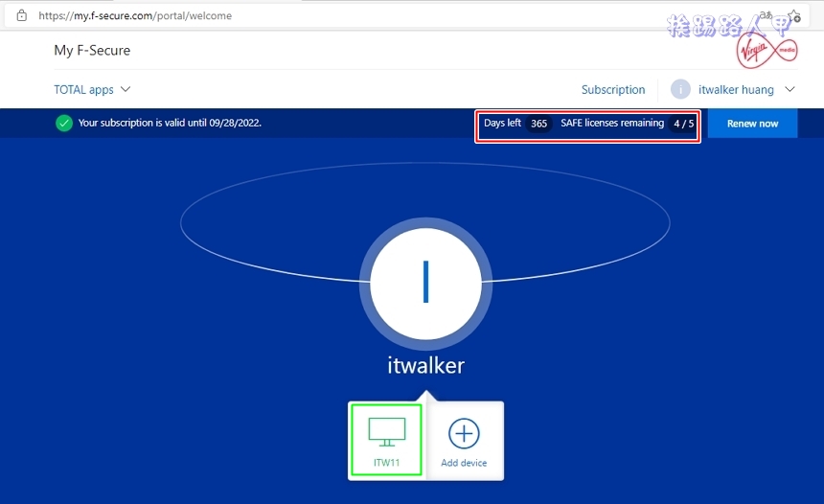Click the Virgin Media logo
The height and width of the screenshot is (504, 824).
(x=767, y=51)
